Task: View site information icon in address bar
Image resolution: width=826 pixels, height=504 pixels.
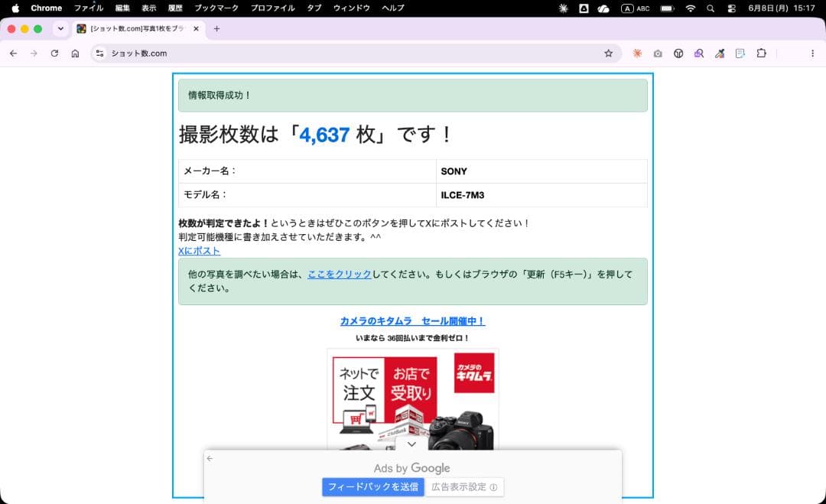Action: [x=99, y=54]
